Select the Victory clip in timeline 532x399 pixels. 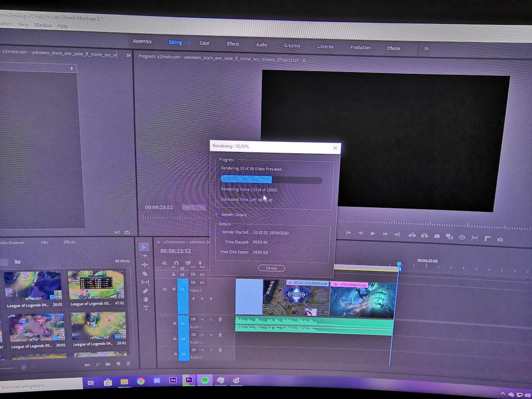(296, 298)
